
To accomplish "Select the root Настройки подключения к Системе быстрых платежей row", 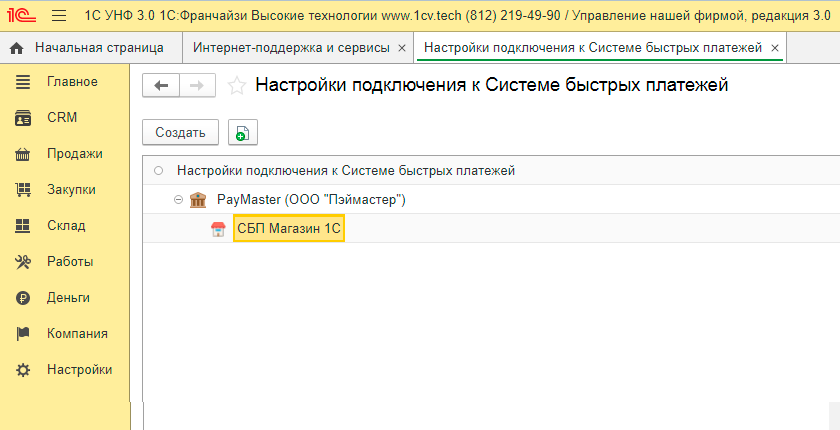I will [491, 171].
